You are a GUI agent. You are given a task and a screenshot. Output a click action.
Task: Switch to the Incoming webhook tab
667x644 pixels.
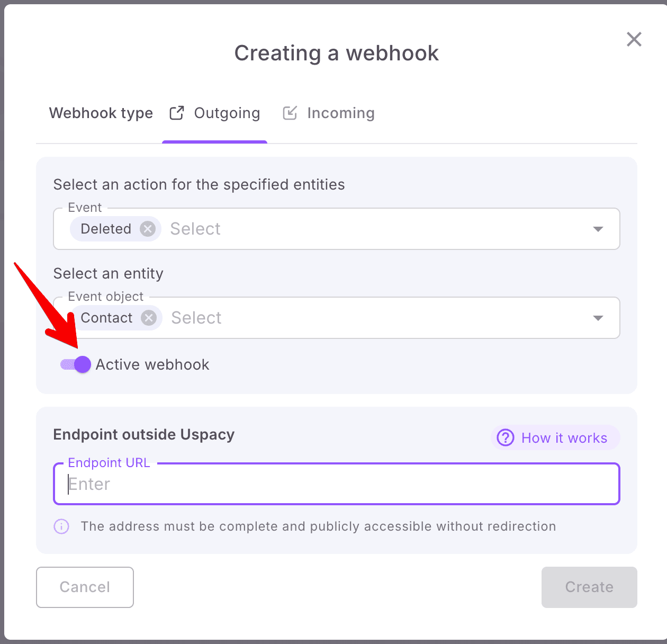340,113
